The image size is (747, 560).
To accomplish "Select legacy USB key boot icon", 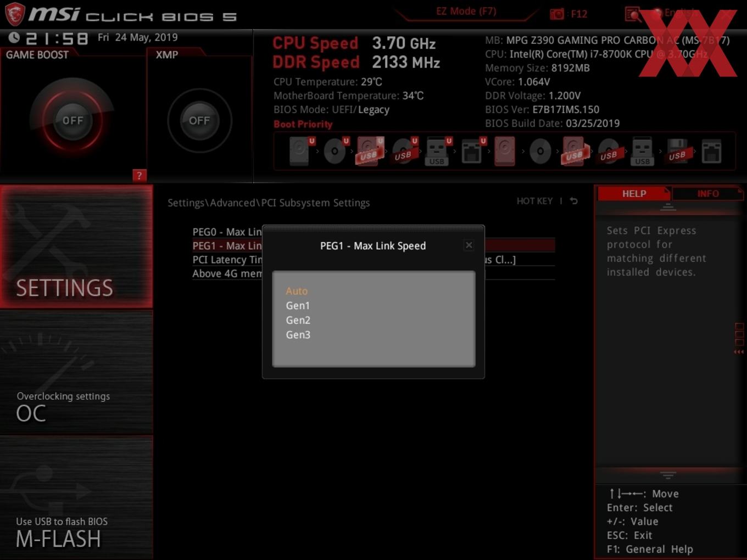I will click(642, 151).
